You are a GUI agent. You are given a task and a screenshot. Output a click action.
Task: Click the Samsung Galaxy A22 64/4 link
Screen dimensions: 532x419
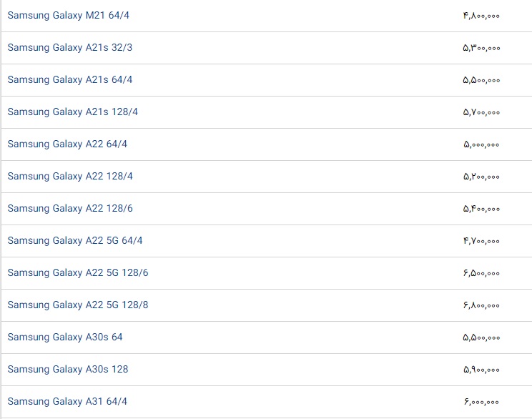point(67,144)
